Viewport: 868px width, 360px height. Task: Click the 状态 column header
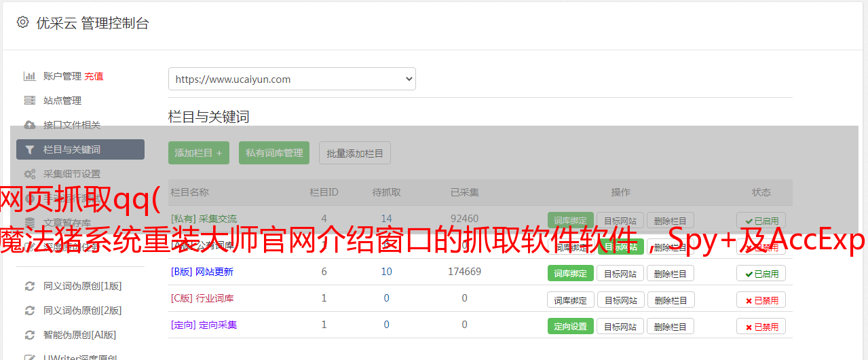761,192
